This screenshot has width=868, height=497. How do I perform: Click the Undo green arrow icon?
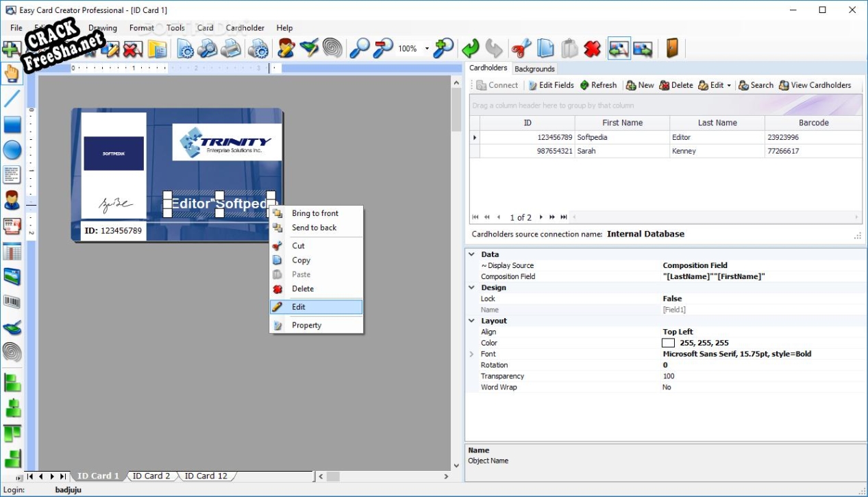(470, 49)
